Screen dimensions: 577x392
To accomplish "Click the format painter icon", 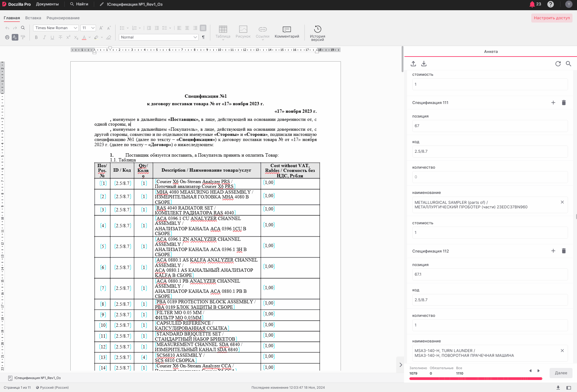I will (x=23, y=37).
